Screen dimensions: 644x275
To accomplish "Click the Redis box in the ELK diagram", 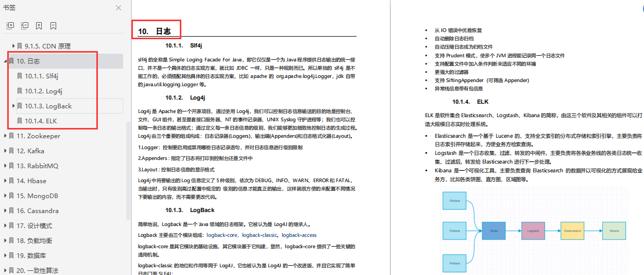I will coord(494,230).
